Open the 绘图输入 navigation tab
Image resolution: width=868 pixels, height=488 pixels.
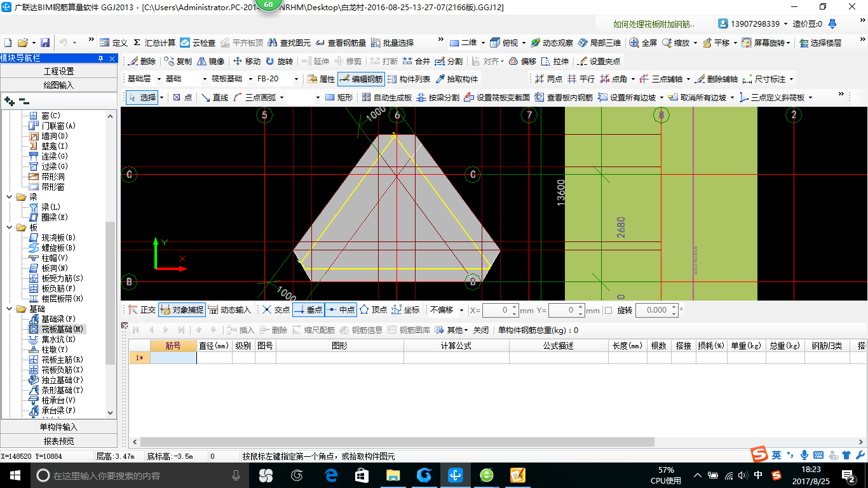(58, 85)
